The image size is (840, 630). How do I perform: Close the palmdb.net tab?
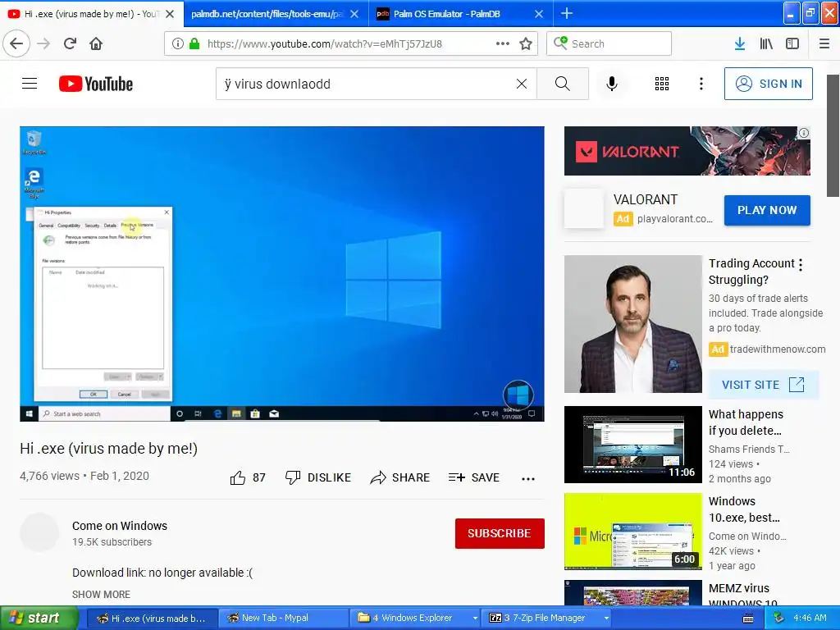[354, 14]
